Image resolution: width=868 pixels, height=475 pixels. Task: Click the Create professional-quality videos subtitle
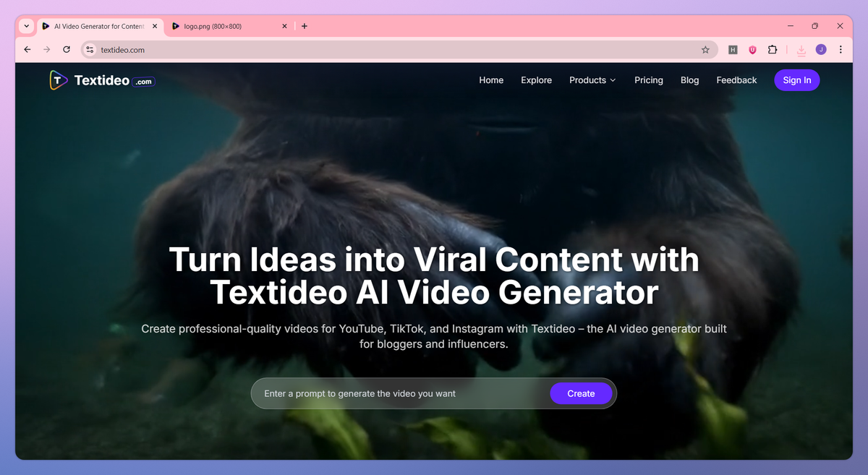(434, 336)
